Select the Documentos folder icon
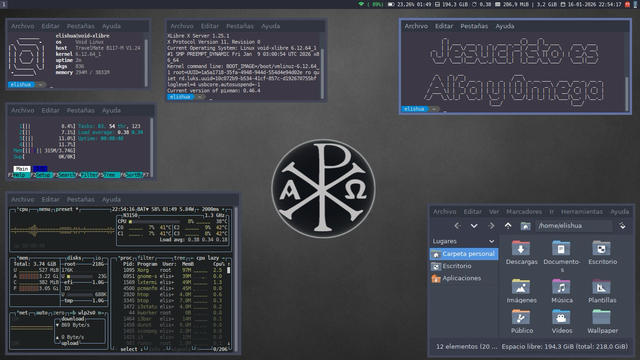This screenshot has width=640, height=360. (x=561, y=248)
